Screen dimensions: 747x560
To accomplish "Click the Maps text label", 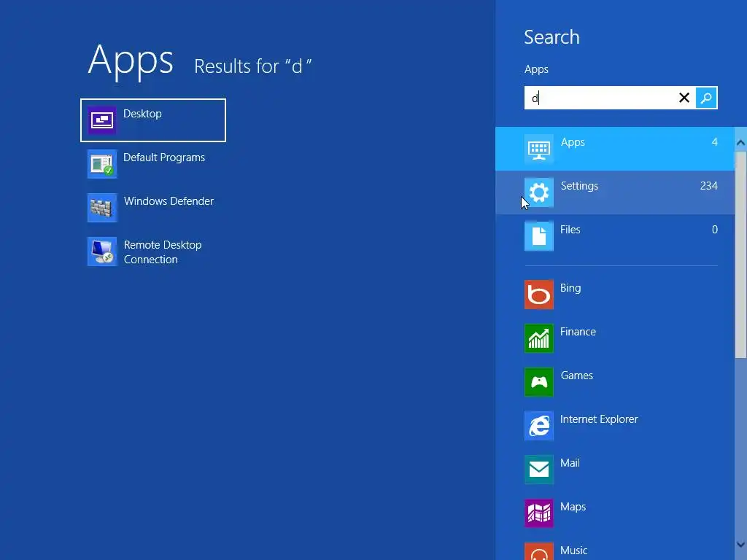I will pyautogui.click(x=573, y=507).
